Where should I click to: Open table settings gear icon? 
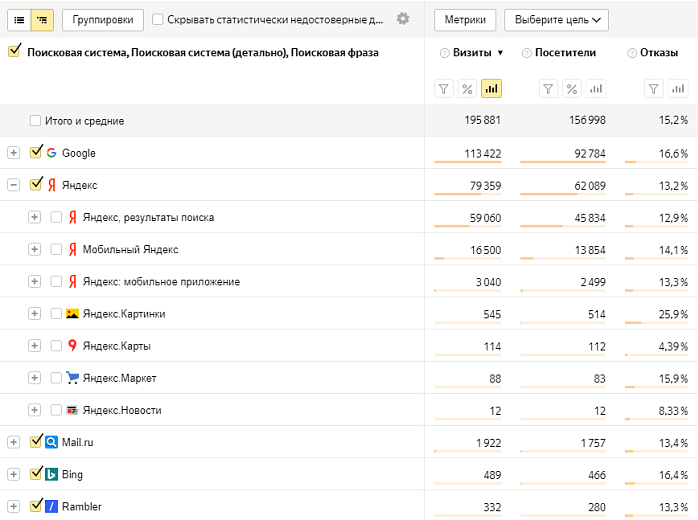[403, 19]
